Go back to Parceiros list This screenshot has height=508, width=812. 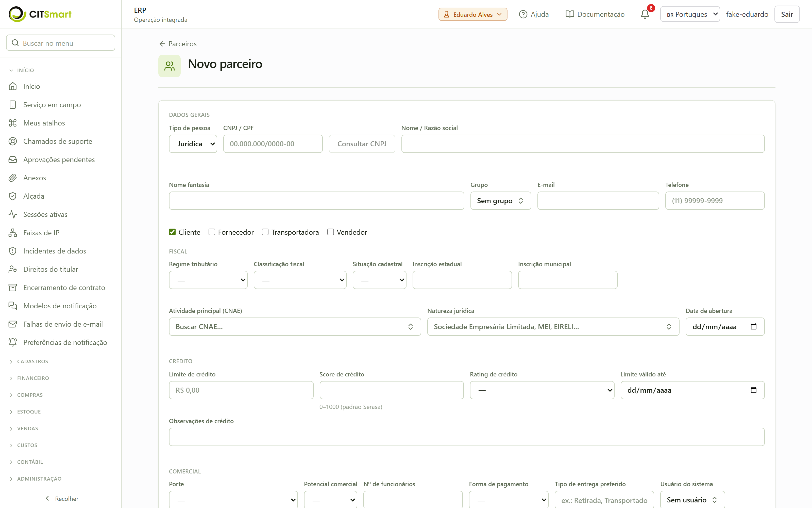178,44
